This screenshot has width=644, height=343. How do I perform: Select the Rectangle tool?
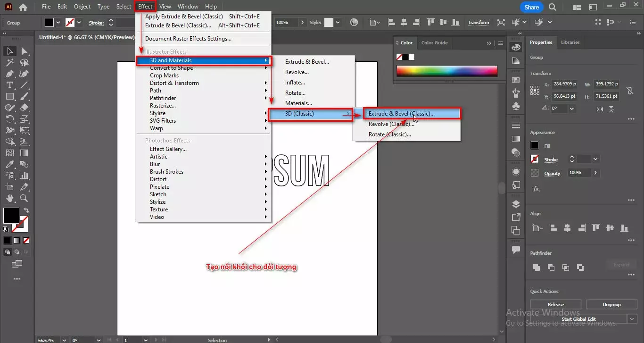9,96
